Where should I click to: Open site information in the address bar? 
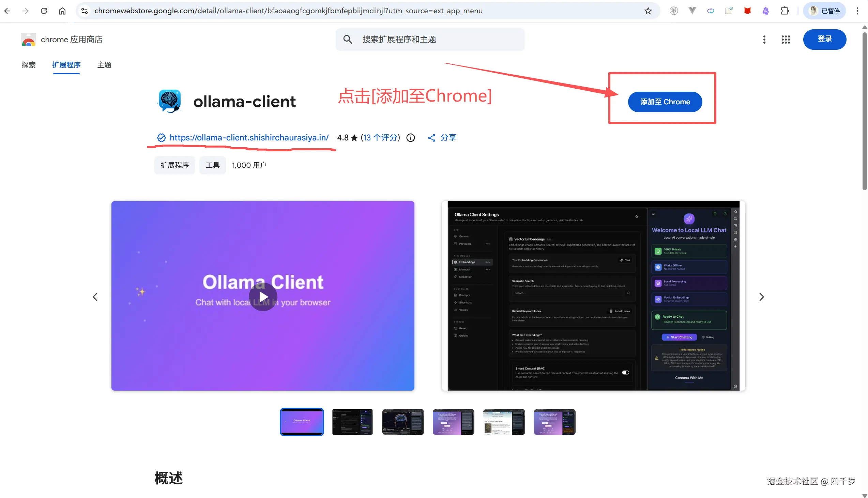pyautogui.click(x=84, y=11)
